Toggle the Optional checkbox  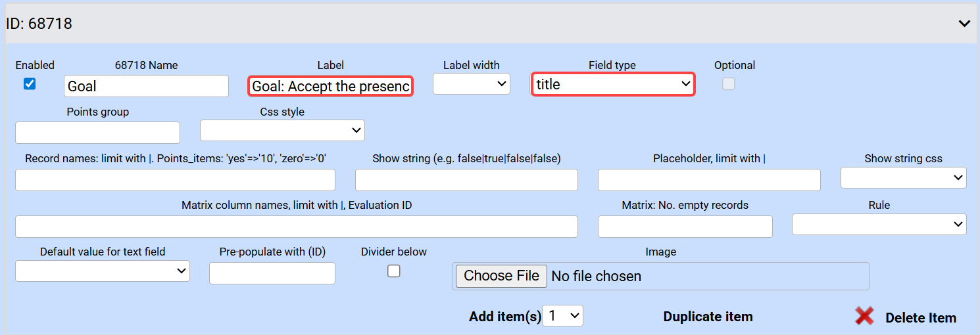pos(728,84)
